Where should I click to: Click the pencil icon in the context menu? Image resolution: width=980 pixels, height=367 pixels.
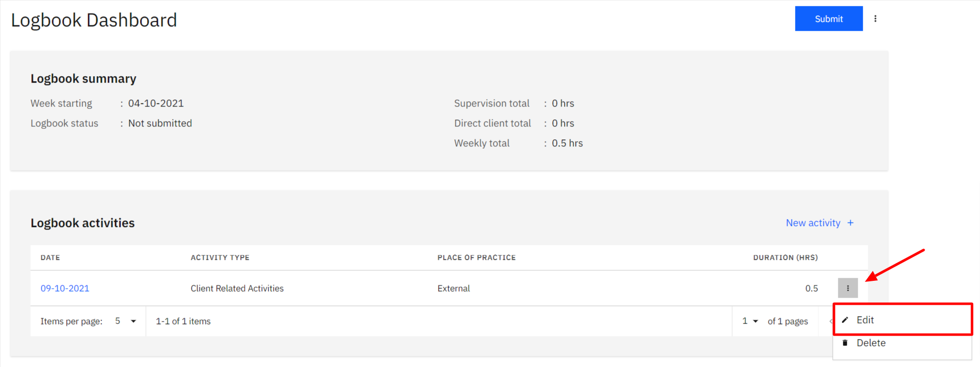[845, 320]
